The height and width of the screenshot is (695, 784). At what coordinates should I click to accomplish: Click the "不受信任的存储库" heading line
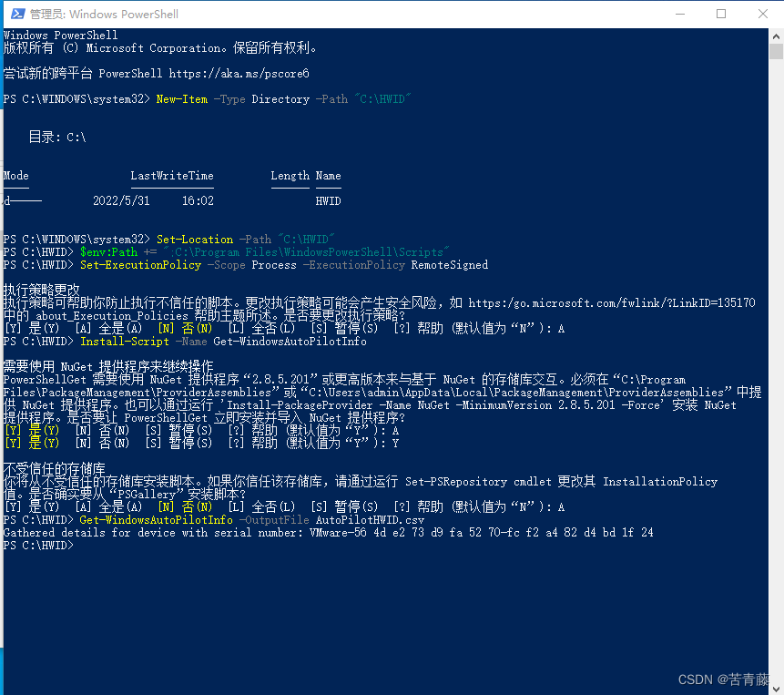pos(55,468)
